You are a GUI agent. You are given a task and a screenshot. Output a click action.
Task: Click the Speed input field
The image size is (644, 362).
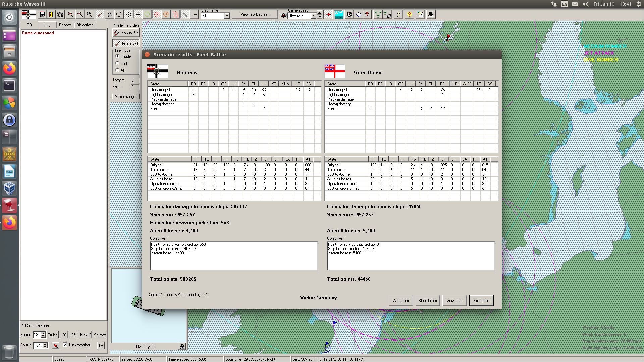[x=37, y=335]
